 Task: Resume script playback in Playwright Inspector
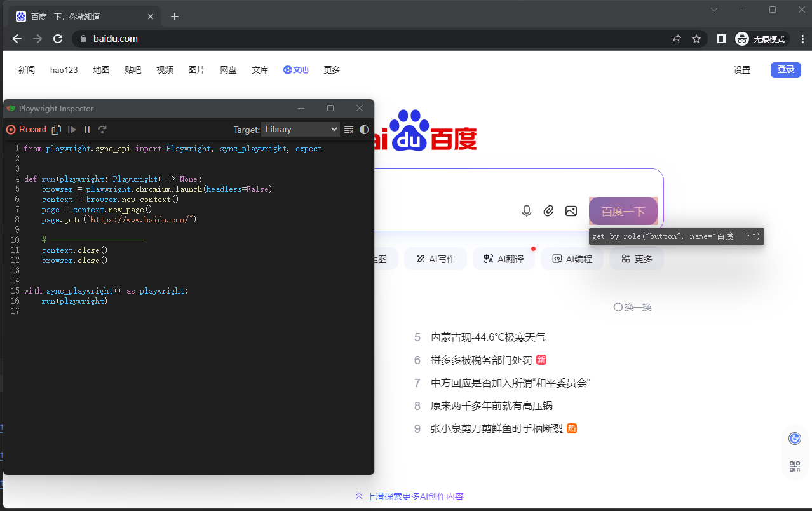tap(72, 129)
